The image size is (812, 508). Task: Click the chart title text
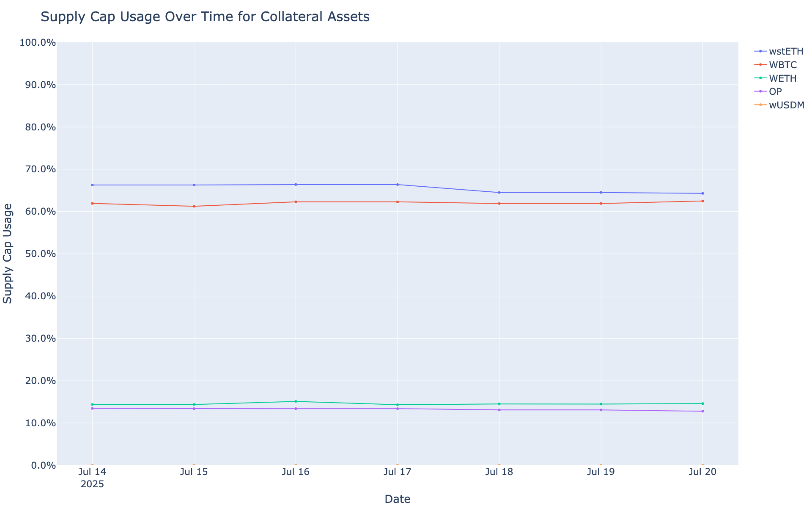(x=205, y=17)
